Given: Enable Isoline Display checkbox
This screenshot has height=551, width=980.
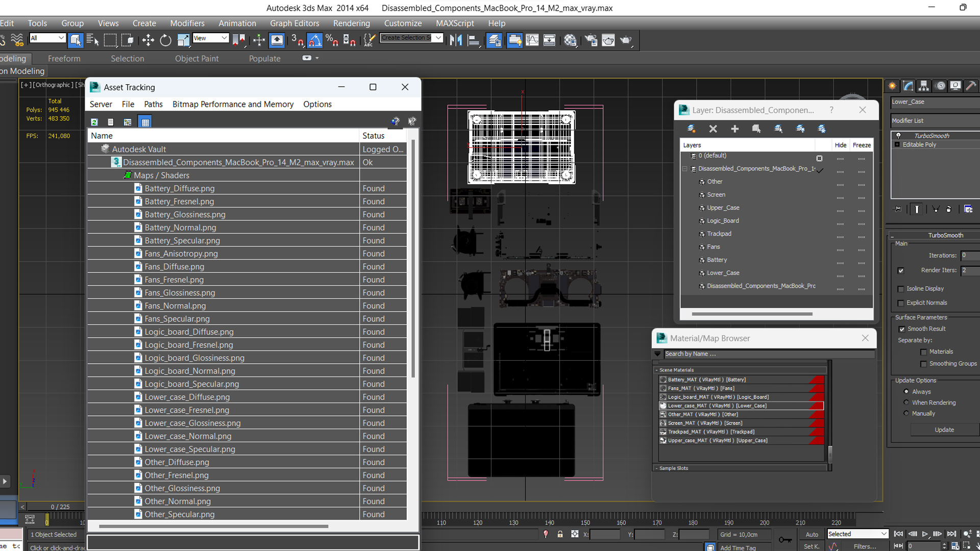Looking at the screenshot, I should pos(901,289).
